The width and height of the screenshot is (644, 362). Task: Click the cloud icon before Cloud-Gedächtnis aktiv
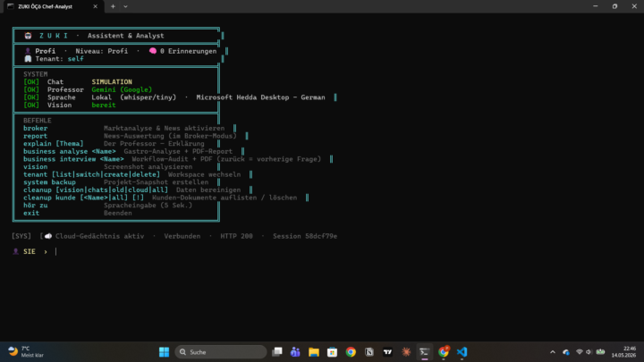coord(48,236)
